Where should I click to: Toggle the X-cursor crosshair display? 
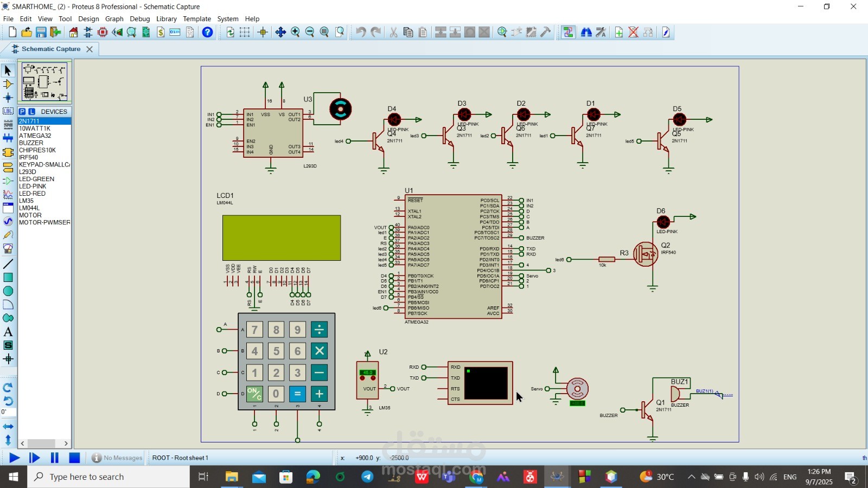pos(262,32)
